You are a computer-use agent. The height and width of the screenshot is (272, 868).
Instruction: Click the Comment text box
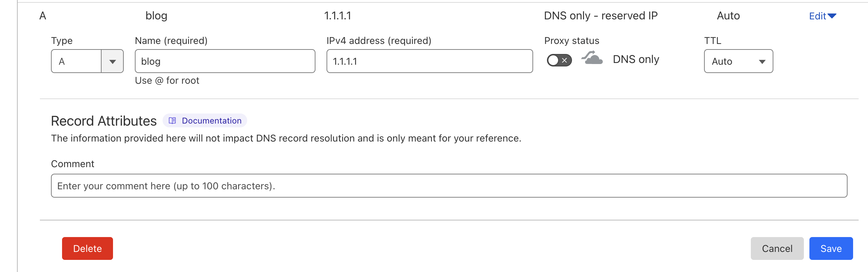point(449,186)
